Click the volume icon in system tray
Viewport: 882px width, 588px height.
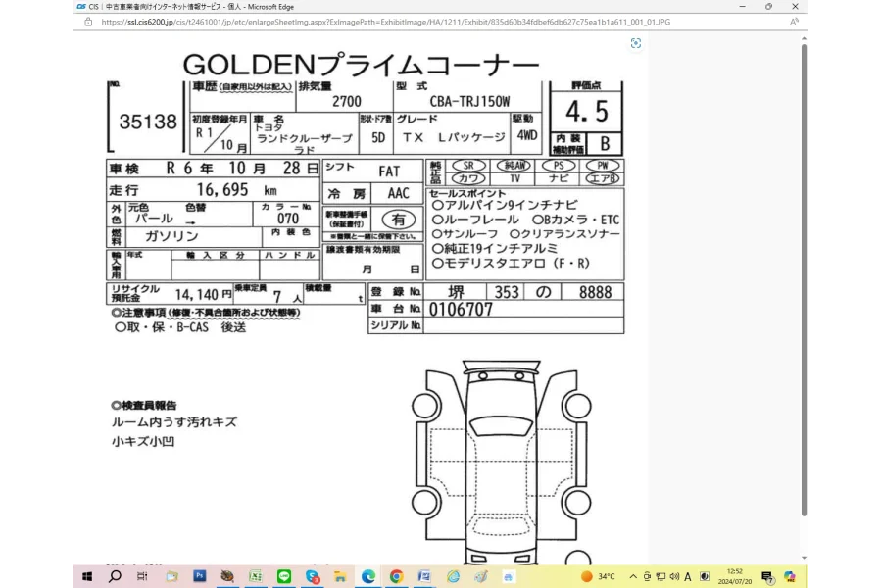[674, 576]
